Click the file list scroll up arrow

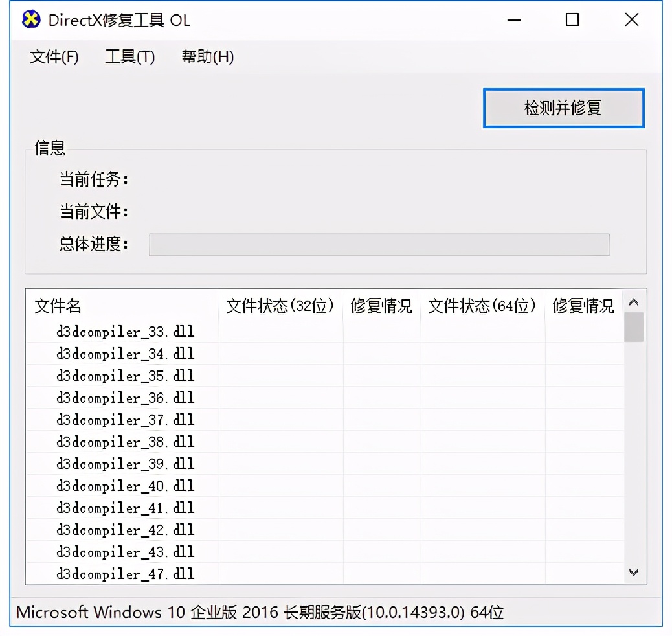[634, 302]
